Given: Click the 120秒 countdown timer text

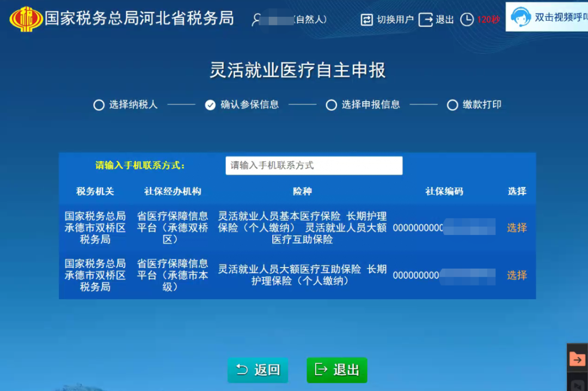Looking at the screenshot, I should pos(488,20).
